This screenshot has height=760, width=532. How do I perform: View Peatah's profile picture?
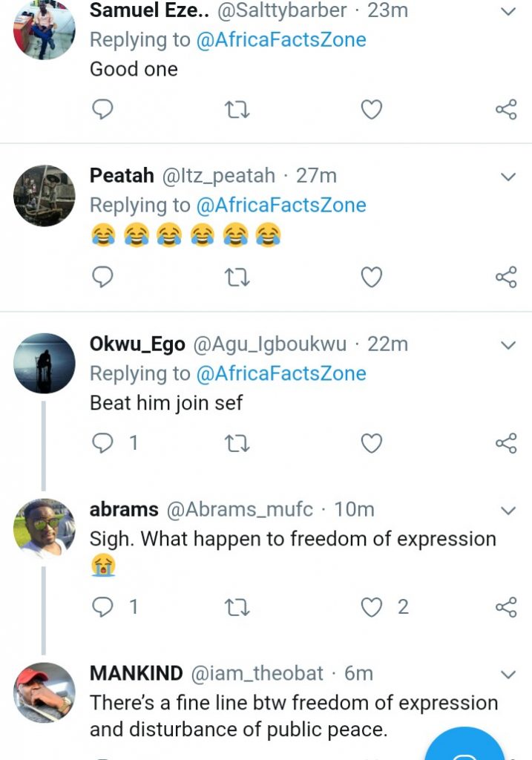pos(45,196)
